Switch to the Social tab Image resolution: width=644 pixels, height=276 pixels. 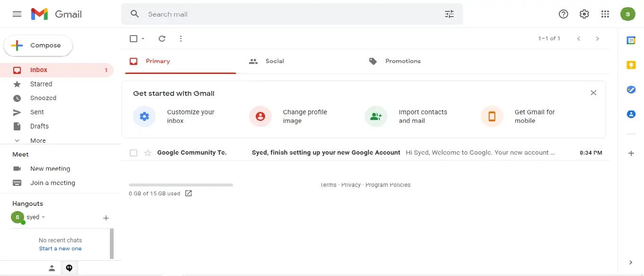tap(301, 61)
